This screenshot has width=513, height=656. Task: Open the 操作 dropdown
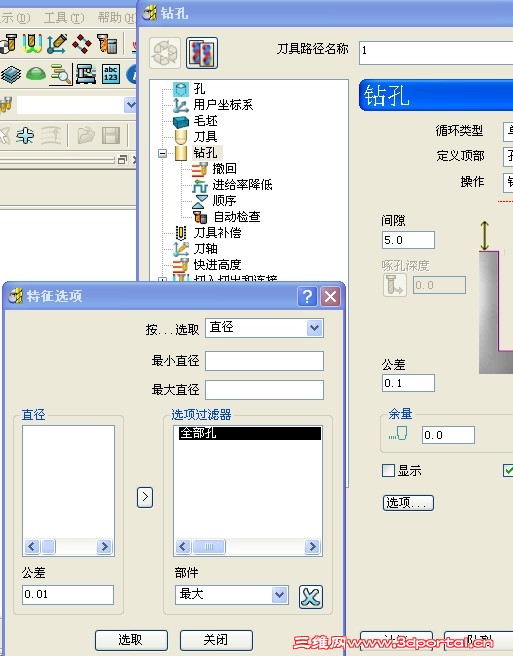coord(508,183)
